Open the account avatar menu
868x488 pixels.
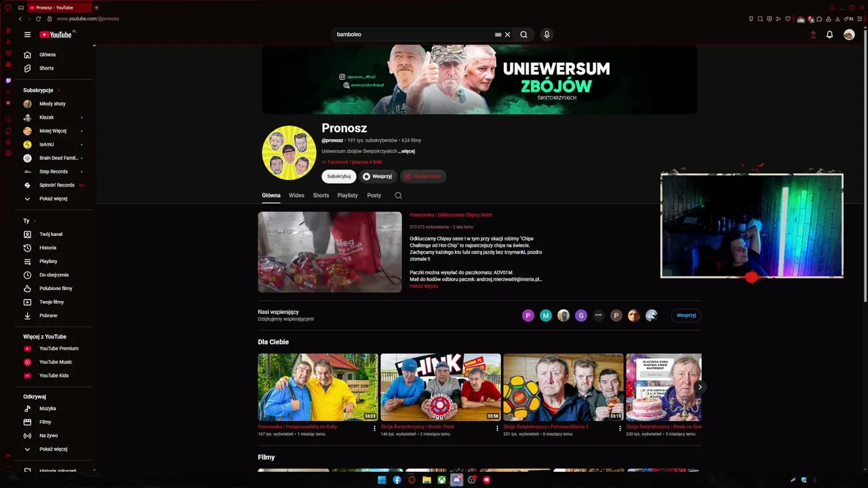coord(849,35)
